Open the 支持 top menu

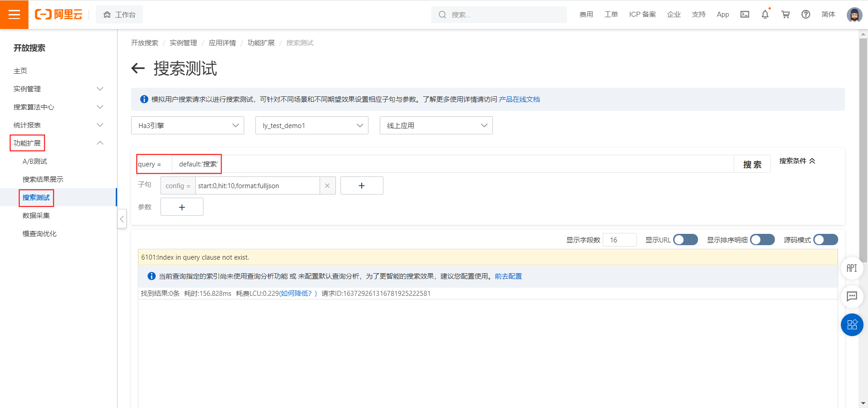tap(699, 14)
